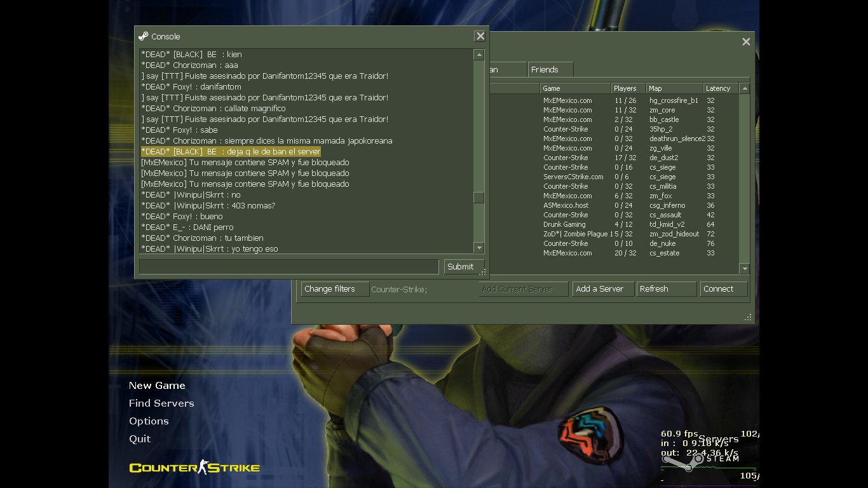Image resolution: width=868 pixels, height=488 pixels.
Task: Click console line 'yo tengo eso'
Action: [x=210, y=249]
